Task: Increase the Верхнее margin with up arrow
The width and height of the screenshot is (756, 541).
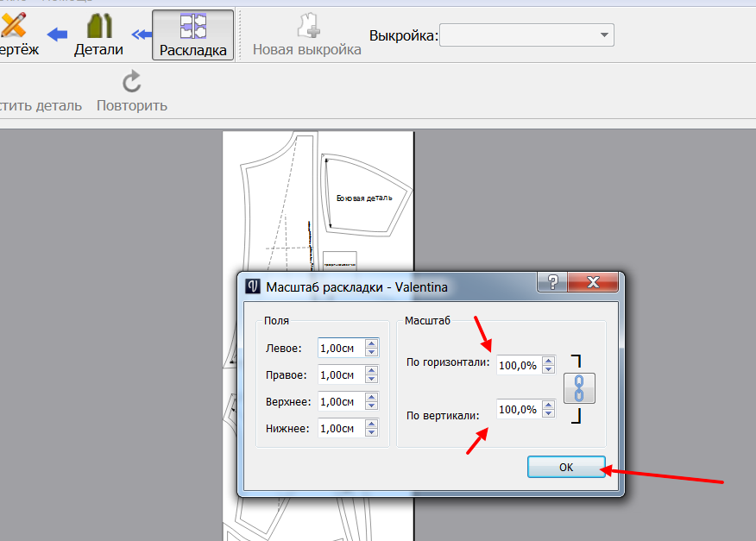Action: click(372, 397)
